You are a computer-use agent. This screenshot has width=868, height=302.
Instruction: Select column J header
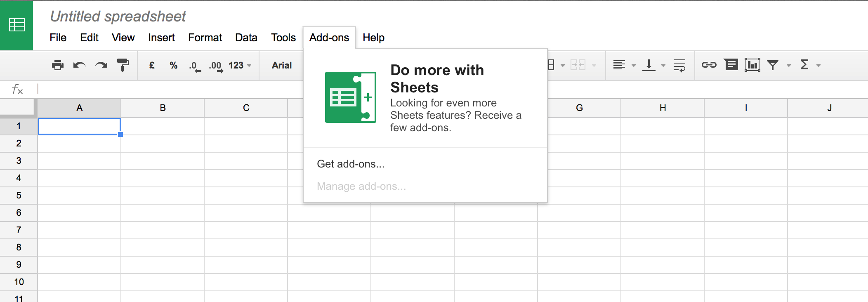(828, 108)
